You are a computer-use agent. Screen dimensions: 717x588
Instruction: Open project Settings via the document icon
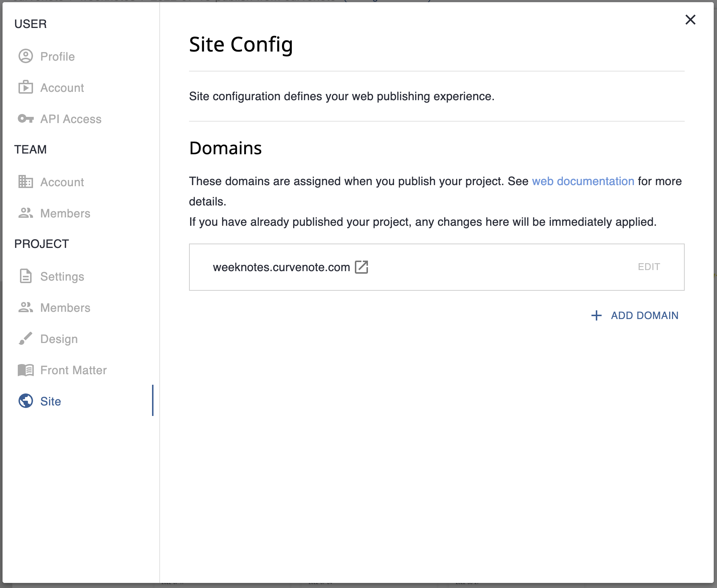26,276
